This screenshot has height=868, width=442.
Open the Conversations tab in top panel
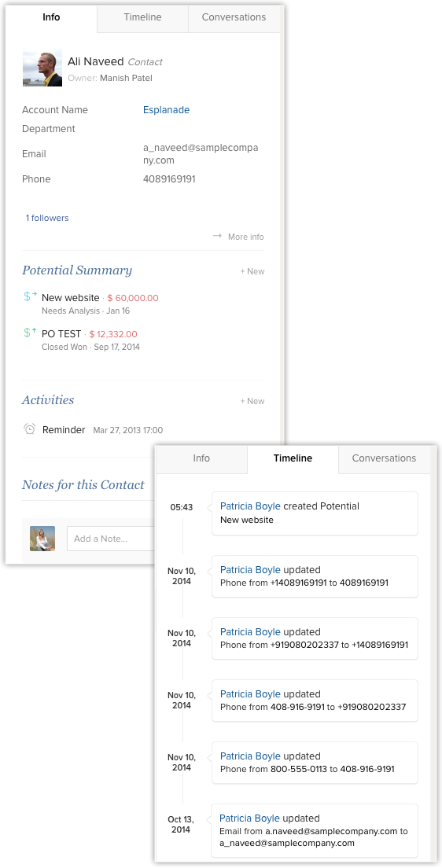(234, 17)
